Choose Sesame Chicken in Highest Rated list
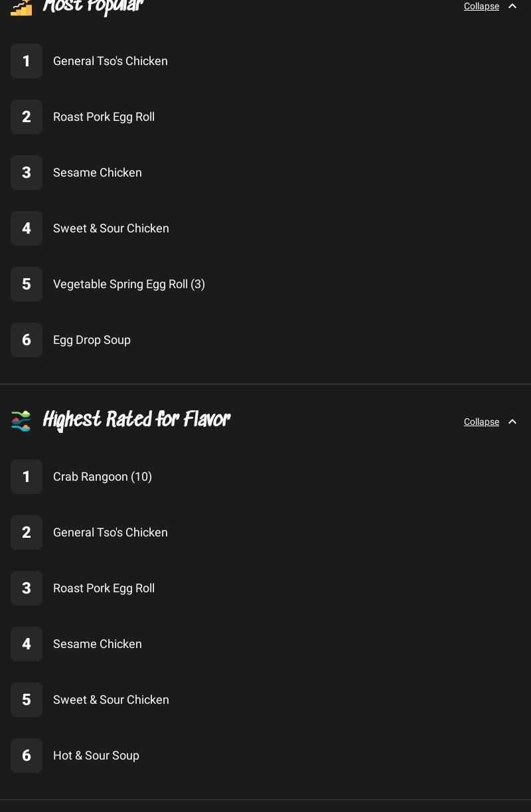This screenshot has height=812, width=531. coord(98,644)
